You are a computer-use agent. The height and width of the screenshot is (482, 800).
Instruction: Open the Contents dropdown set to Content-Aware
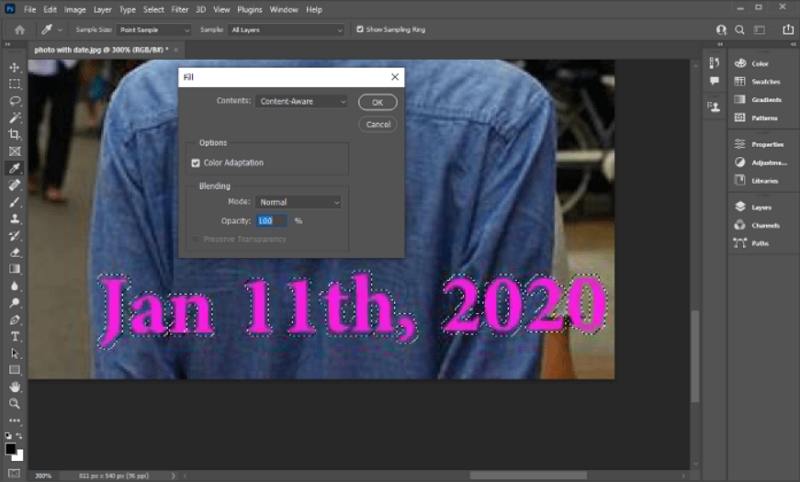[x=301, y=101]
